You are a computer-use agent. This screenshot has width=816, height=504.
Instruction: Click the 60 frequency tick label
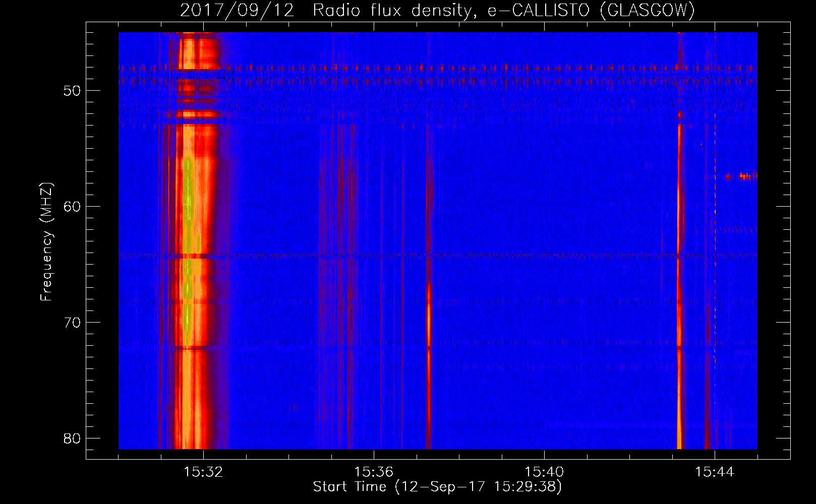72,207
